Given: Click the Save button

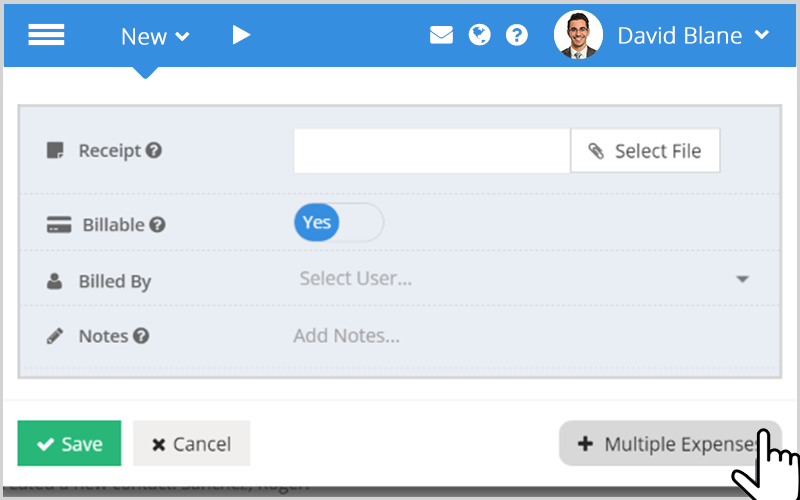Looking at the screenshot, I should (69, 443).
